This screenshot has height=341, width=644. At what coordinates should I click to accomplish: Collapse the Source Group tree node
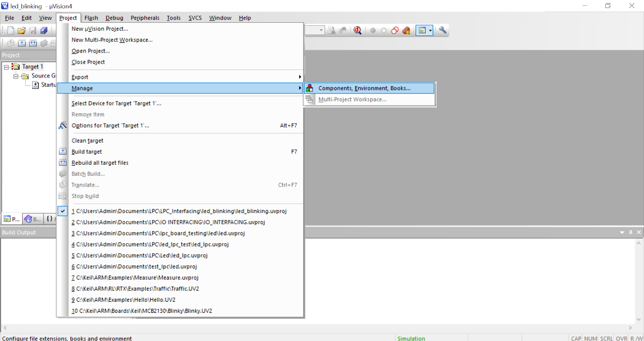(16, 76)
